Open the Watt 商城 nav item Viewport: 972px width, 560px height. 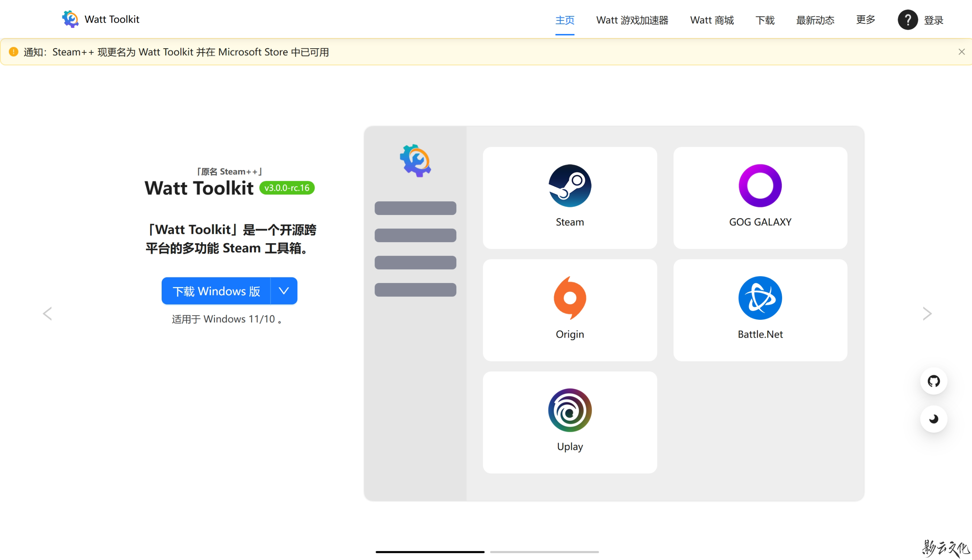(x=712, y=20)
